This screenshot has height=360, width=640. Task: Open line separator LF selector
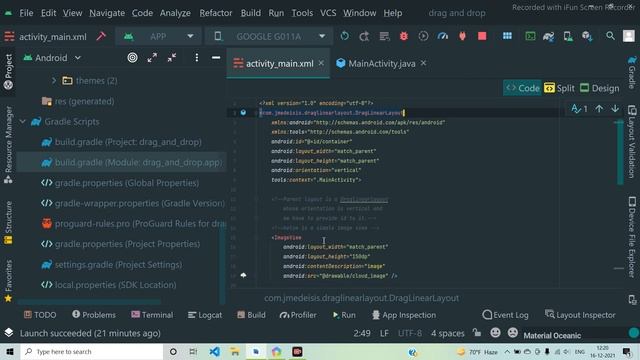click(384, 333)
